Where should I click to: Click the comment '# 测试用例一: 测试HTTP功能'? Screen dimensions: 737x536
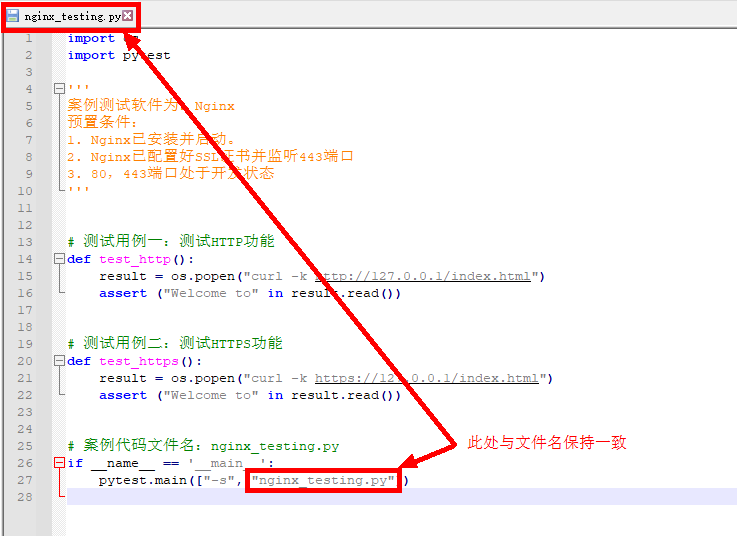pos(171,241)
